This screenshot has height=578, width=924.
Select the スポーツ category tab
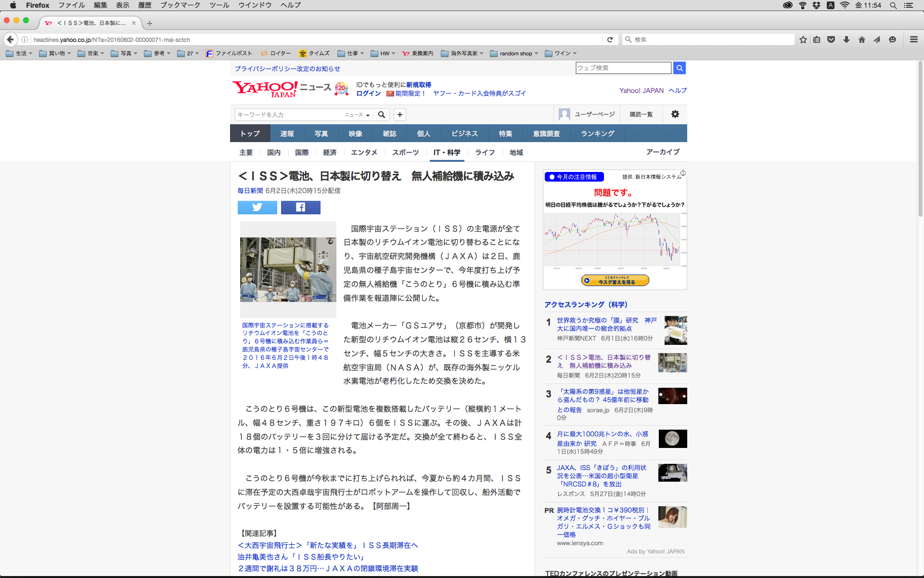(405, 152)
